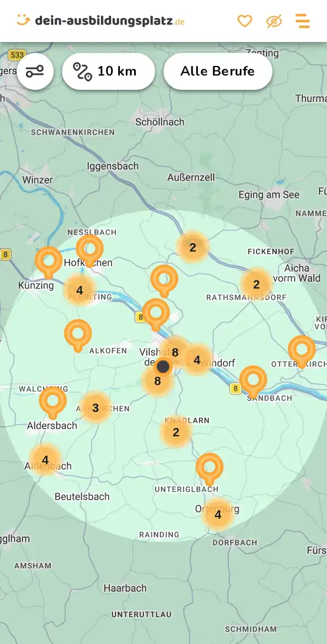Click the 533 road shield
The width and height of the screenshot is (327, 644).
click(x=17, y=55)
